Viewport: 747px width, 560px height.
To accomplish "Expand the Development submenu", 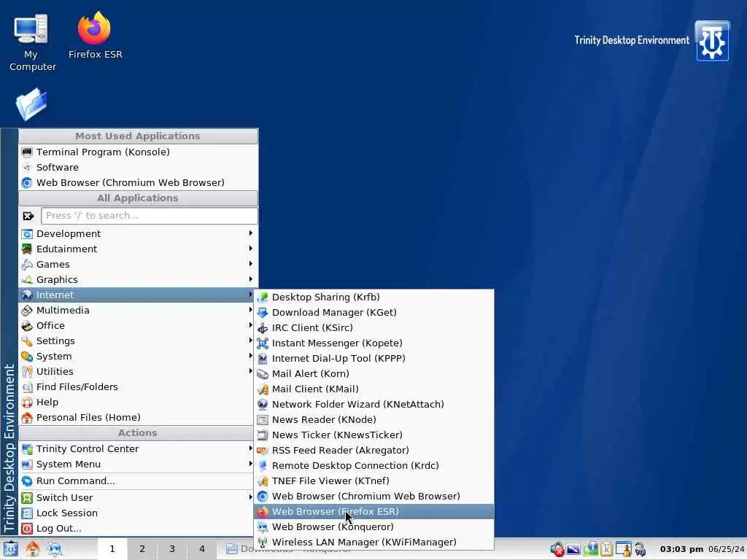I will 136,233.
